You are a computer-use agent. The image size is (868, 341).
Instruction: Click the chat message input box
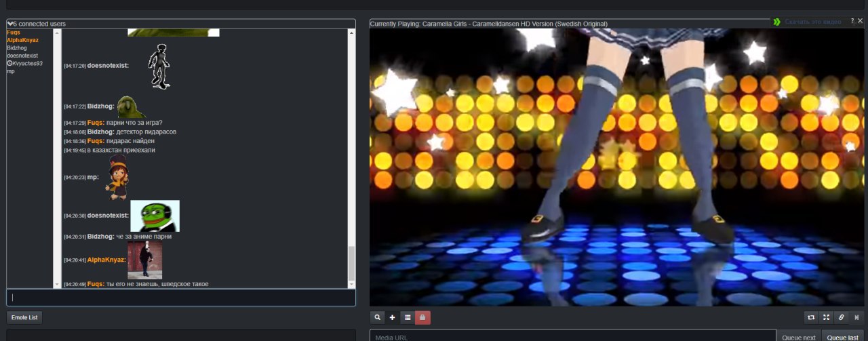pyautogui.click(x=181, y=298)
